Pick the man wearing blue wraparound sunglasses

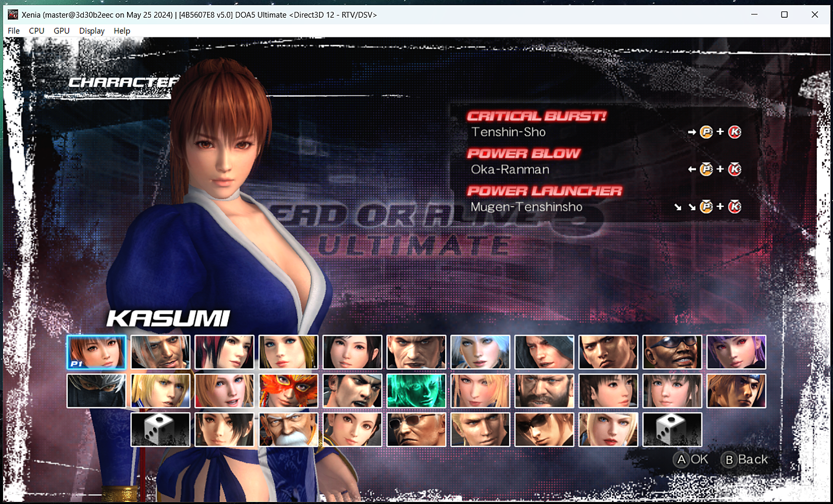coord(673,352)
